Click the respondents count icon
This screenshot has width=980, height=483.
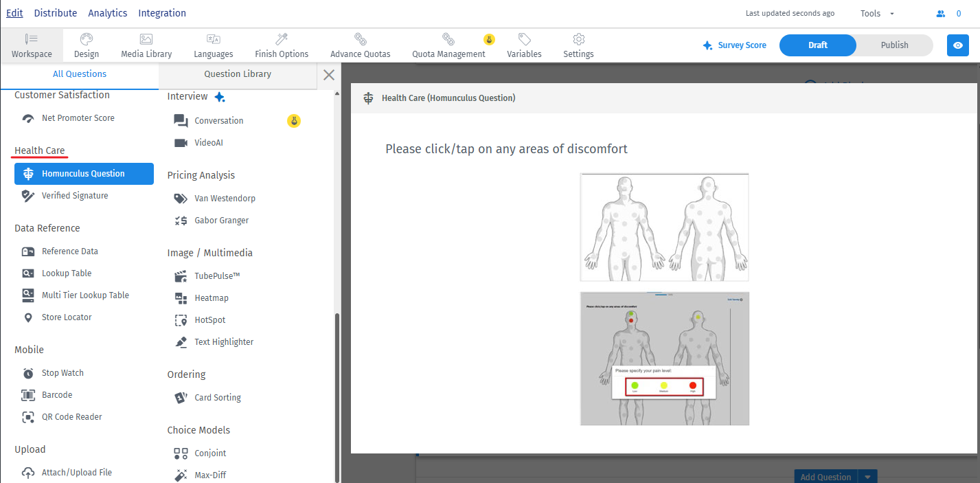click(941, 13)
